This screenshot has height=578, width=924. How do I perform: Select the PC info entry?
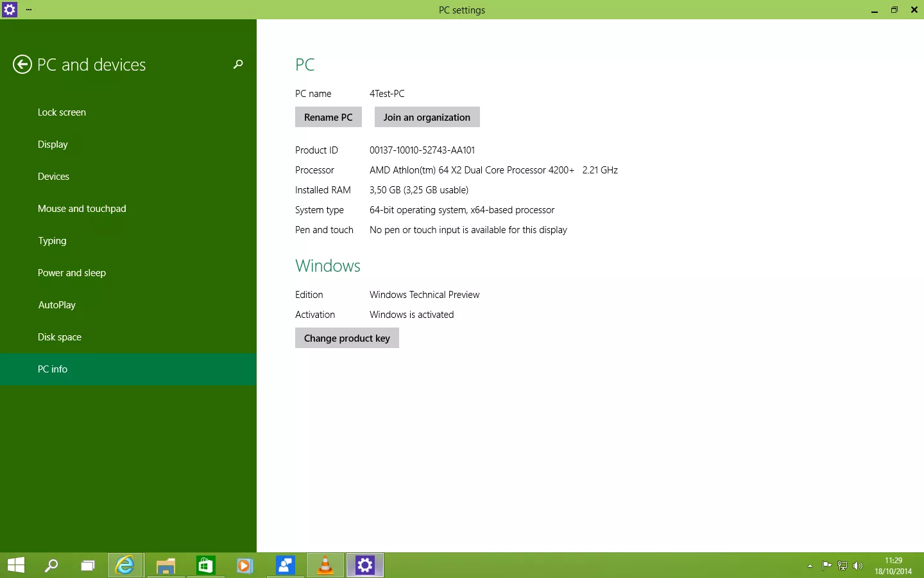point(128,369)
